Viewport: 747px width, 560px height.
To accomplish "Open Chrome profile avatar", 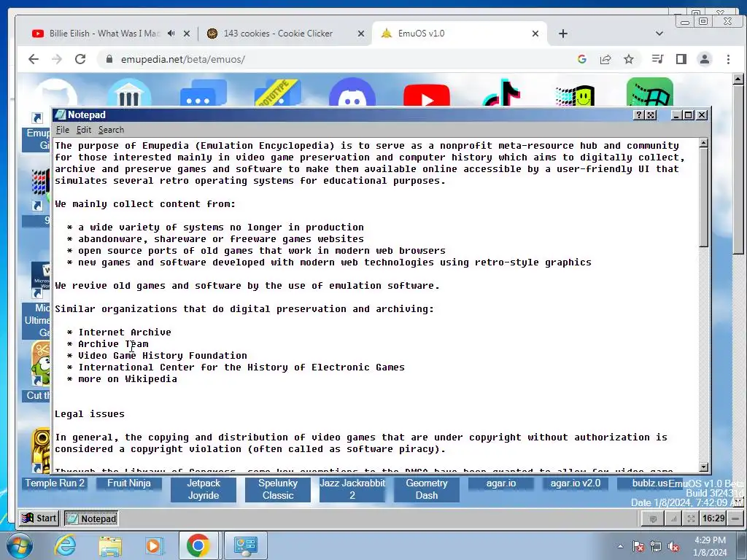I will point(705,59).
